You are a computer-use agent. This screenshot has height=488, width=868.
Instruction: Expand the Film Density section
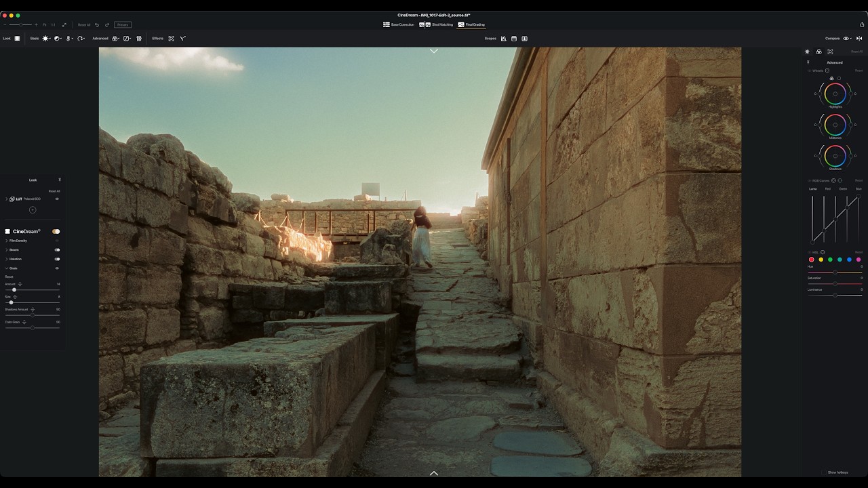7,241
